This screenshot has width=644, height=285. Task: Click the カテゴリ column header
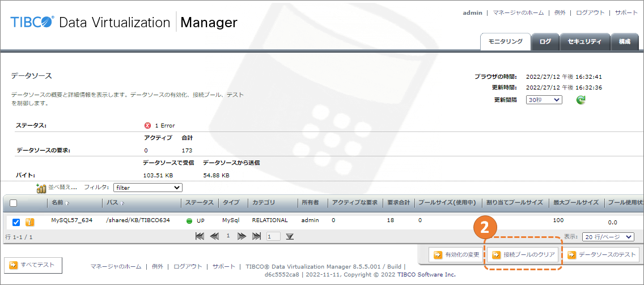point(264,203)
